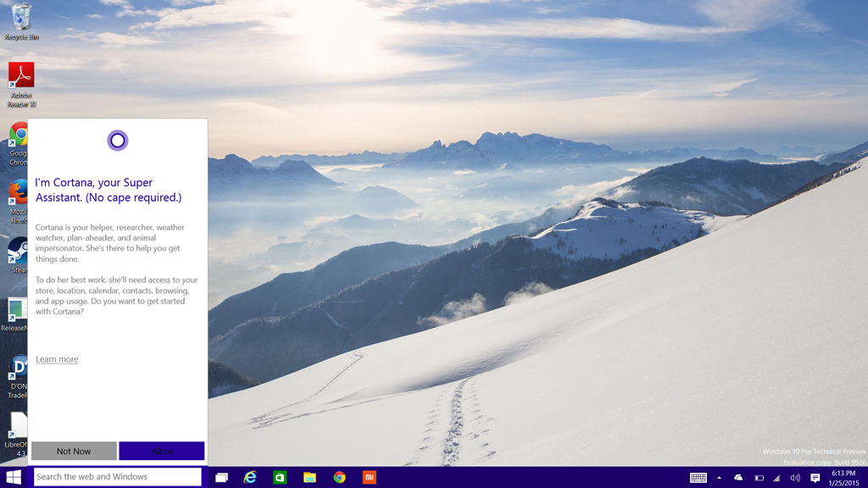Open the Action Center from the system tray
Screen dimensions: 868x488
pos(816,477)
